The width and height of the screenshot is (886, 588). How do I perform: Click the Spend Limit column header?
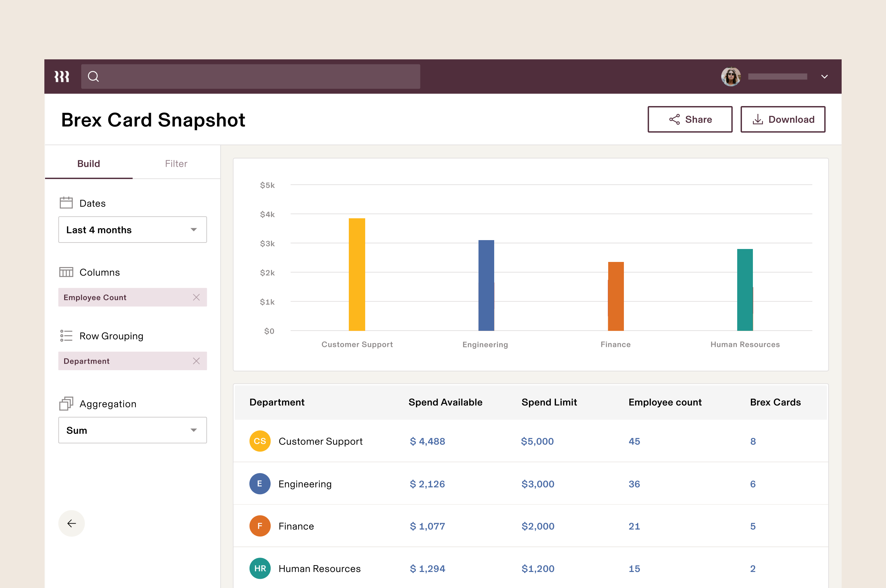[x=549, y=402]
